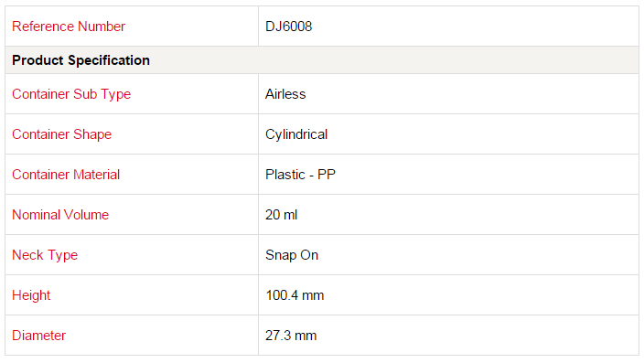This screenshot has width=644, height=363.
Task: Select the Plastic - PP value
Action: 300,175
